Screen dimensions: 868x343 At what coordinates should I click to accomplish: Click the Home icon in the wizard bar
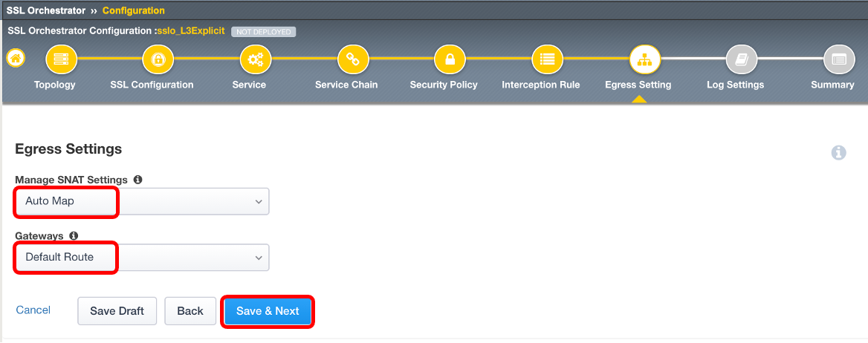coord(16,58)
